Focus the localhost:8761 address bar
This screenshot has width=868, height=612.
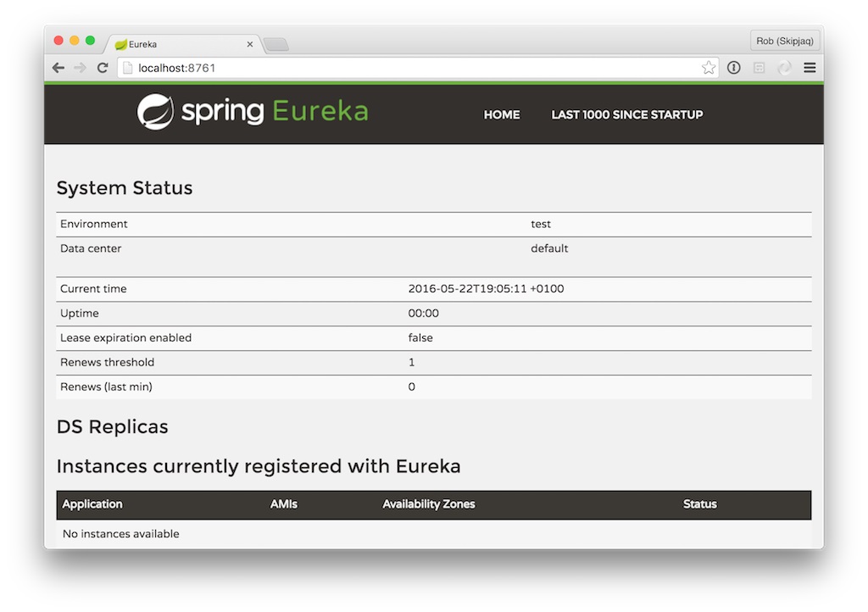(418, 68)
